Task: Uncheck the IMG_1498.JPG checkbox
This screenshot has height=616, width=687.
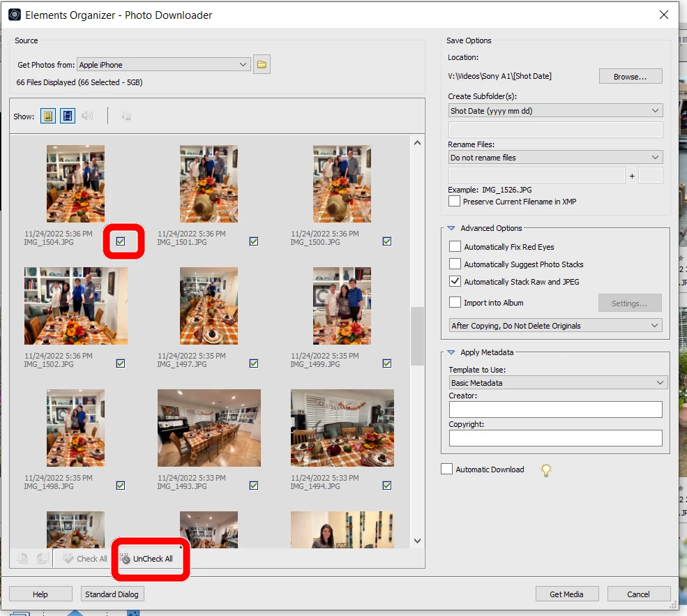Action: tap(121, 486)
